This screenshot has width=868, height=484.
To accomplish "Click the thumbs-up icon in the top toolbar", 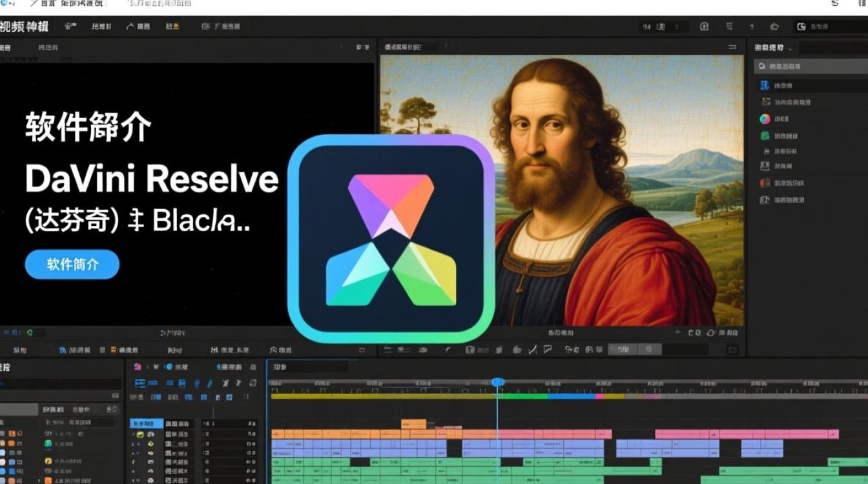I will tap(774, 26).
